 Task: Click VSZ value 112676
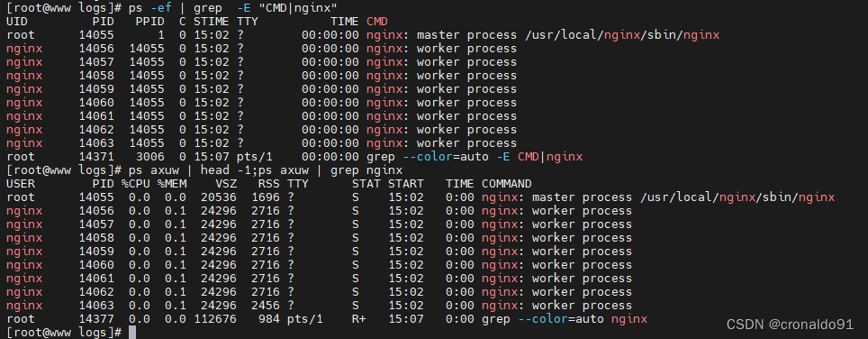pos(215,319)
